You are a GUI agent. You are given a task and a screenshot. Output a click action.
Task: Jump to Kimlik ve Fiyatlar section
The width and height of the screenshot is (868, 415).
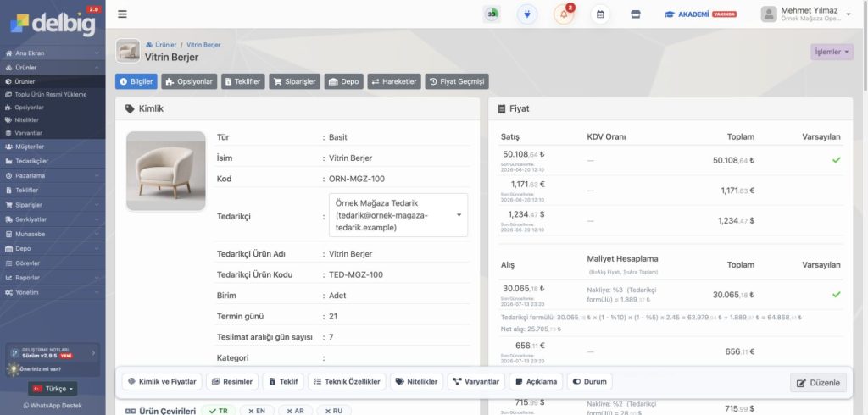162,381
